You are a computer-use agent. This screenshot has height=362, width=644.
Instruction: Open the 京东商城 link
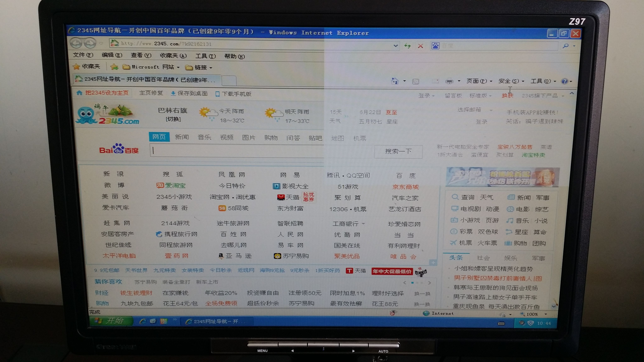(x=405, y=187)
